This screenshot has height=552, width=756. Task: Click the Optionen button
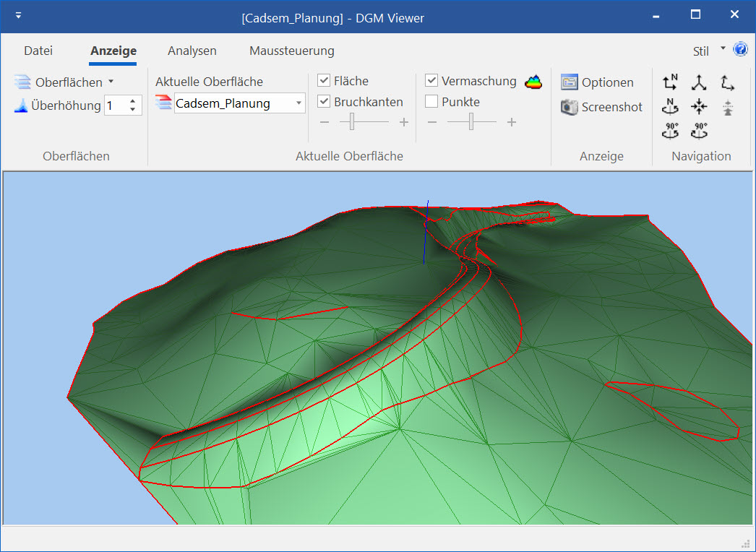click(597, 82)
